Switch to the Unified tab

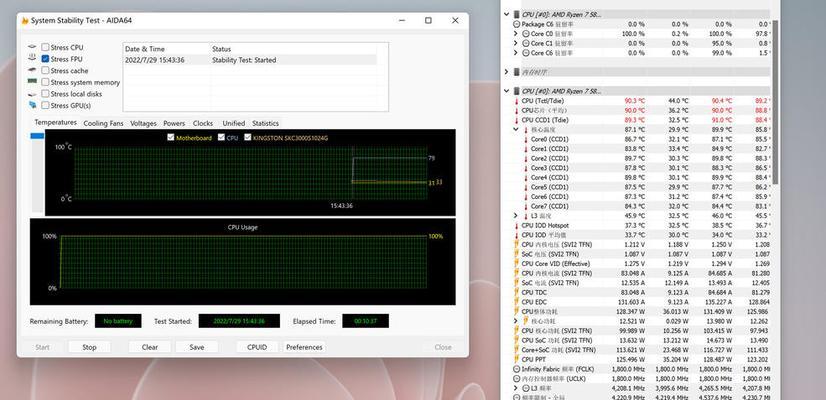[x=233, y=123]
